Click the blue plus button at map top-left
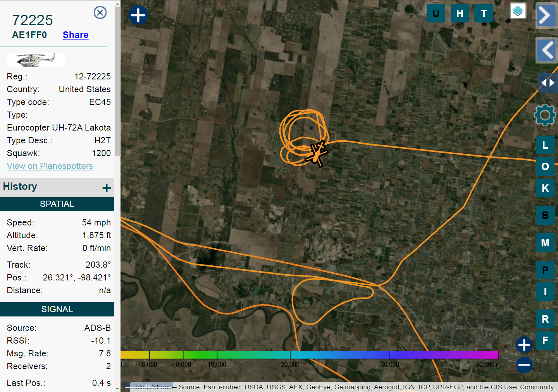This screenshot has width=558, height=392. tap(138, 15)
